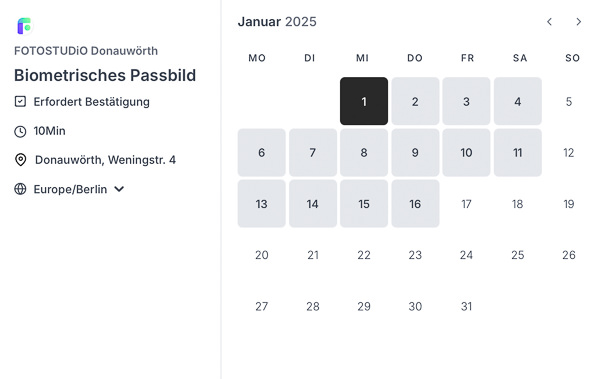Choose Thursday January 2

(x=415, y=101)
